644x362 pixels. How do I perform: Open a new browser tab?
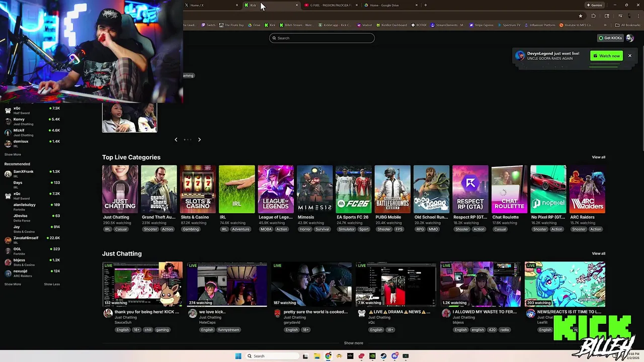[x=426, y=5]
